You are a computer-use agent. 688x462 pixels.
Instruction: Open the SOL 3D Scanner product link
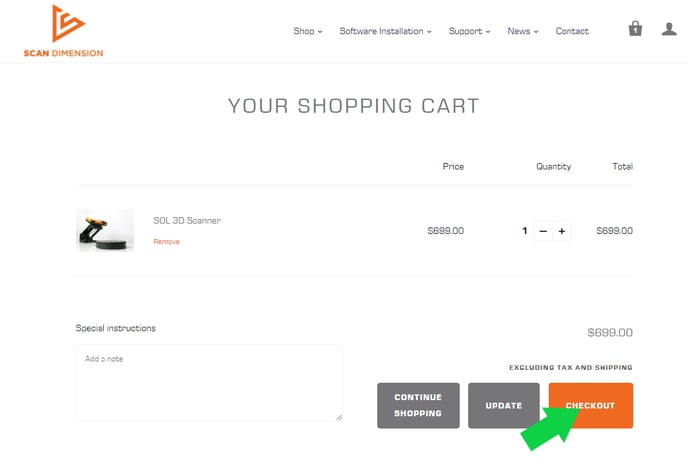(x=187, y=220)
